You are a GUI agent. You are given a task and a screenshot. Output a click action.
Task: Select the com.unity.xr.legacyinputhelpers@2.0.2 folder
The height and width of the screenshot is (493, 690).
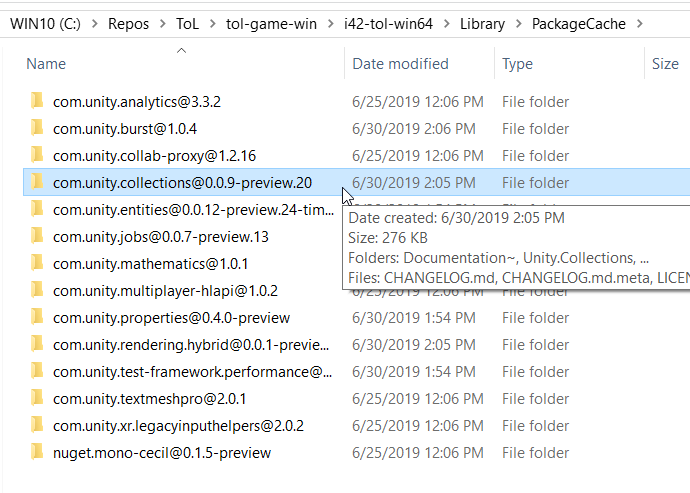178,425
